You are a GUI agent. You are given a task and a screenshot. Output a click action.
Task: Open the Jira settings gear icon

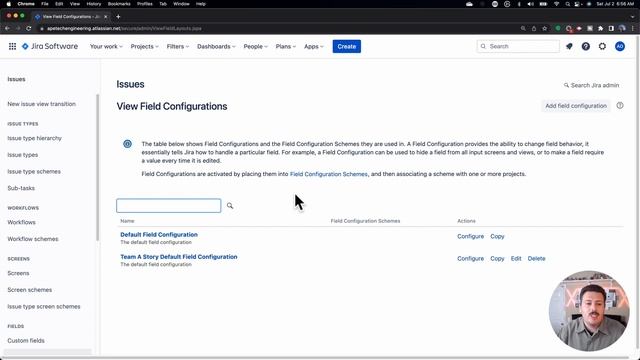point(602,47)
